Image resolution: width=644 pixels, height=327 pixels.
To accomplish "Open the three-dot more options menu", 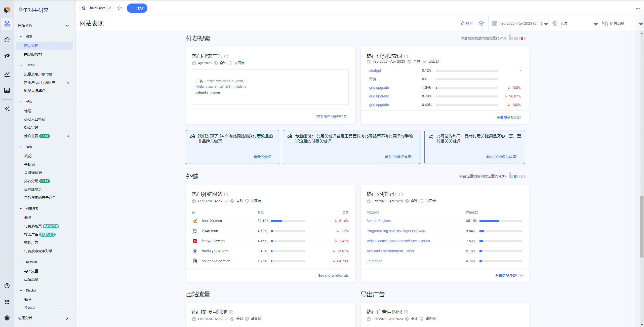I will [x=637, y=9].
